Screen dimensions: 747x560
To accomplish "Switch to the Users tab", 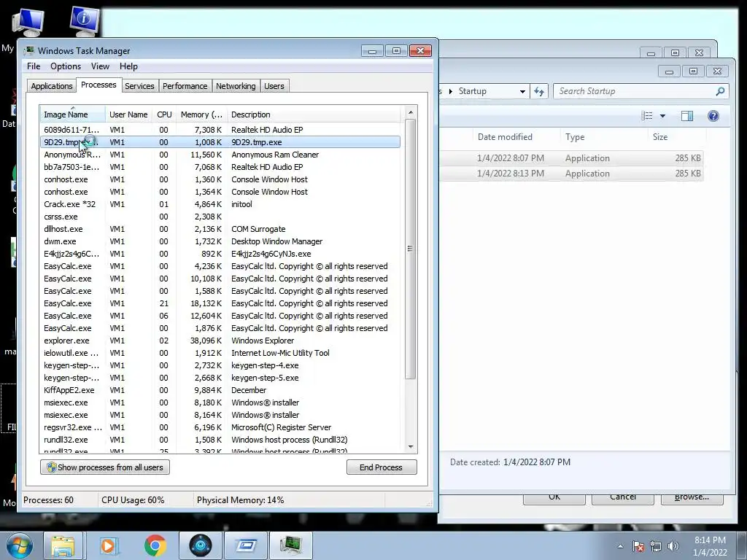I will [274, 86].
